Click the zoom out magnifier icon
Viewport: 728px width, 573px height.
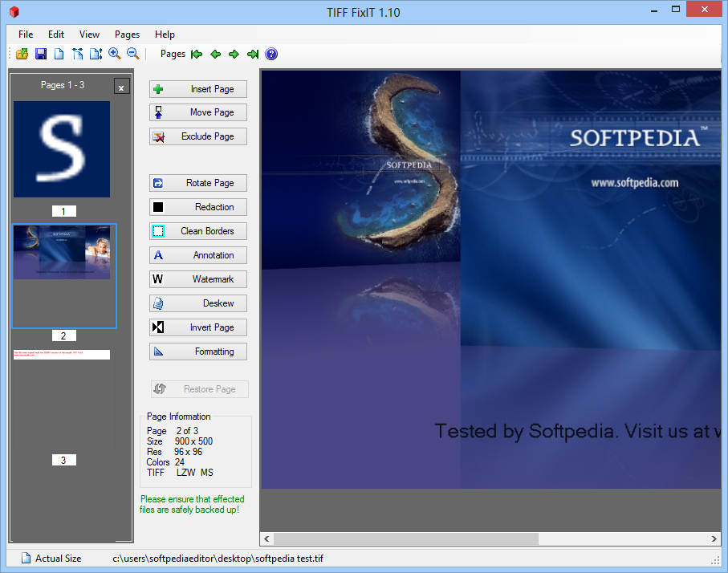tap(132, 54)
